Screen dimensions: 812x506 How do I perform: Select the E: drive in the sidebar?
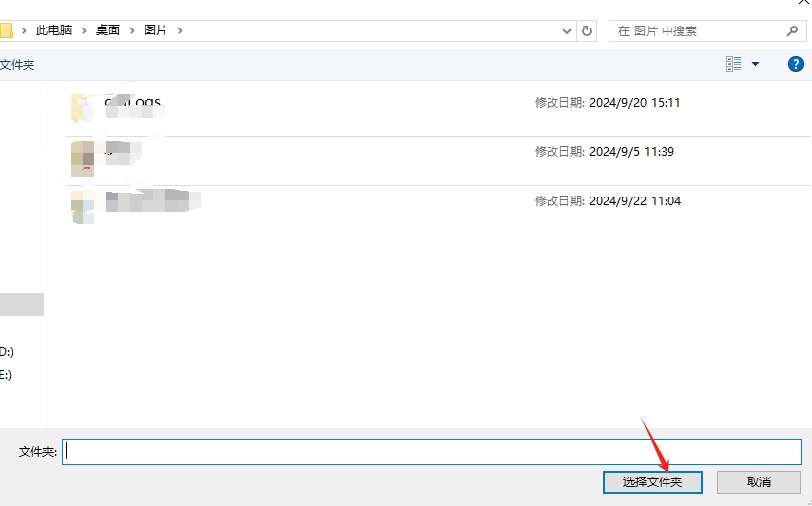coord(6,374)
